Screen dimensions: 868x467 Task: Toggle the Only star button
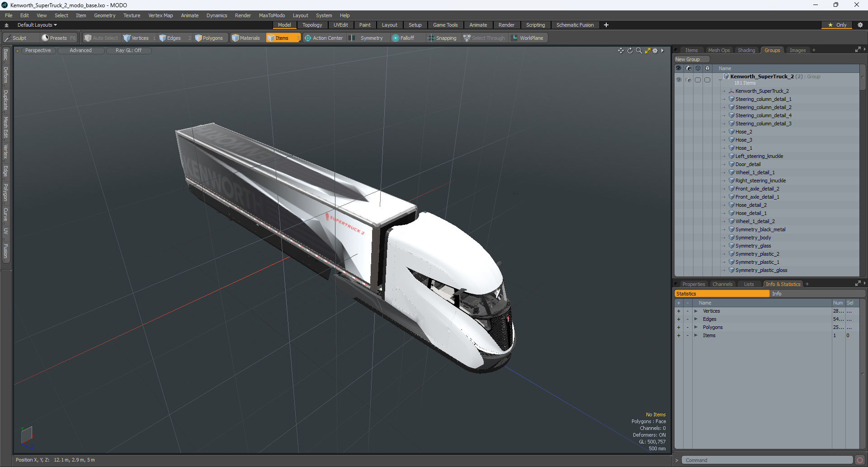coord(838,25)
